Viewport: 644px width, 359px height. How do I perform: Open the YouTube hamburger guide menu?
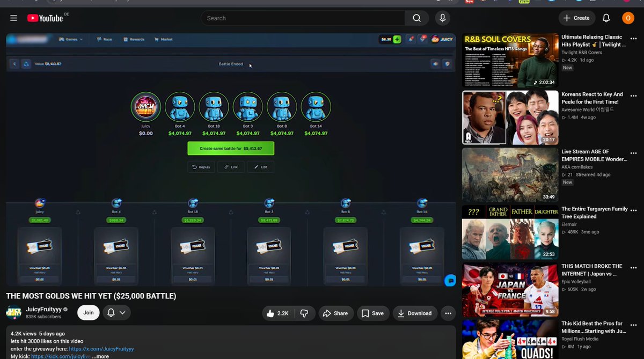click(13, 18)
